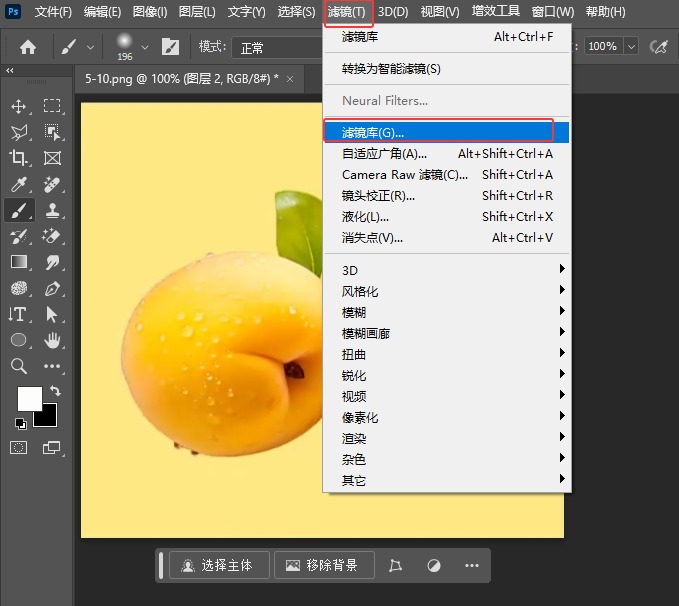Expand the 风格化 submenu
Viewport: 679px width, 606px height.
[x=447, y=291]
